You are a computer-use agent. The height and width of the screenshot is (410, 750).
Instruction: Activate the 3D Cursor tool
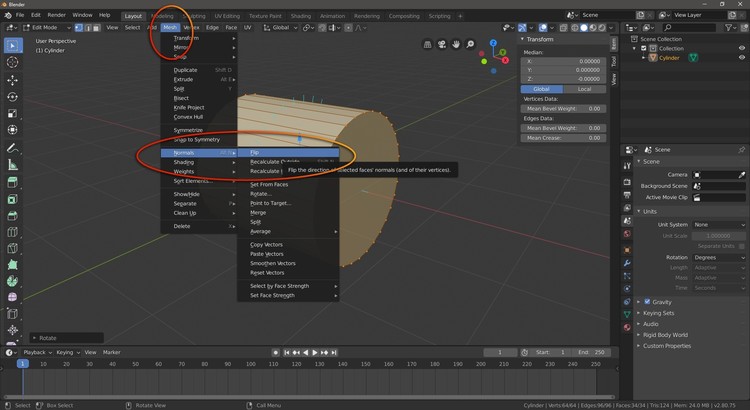13,62
